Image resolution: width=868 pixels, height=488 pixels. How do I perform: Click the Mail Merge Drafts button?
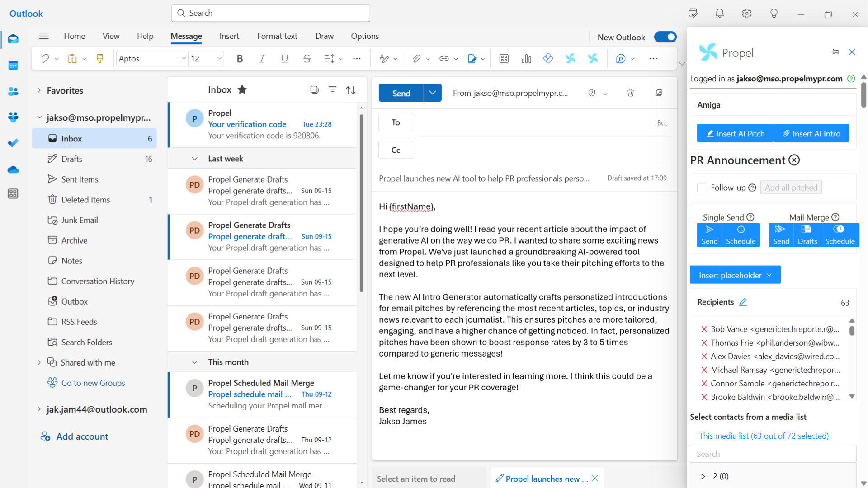807,235
